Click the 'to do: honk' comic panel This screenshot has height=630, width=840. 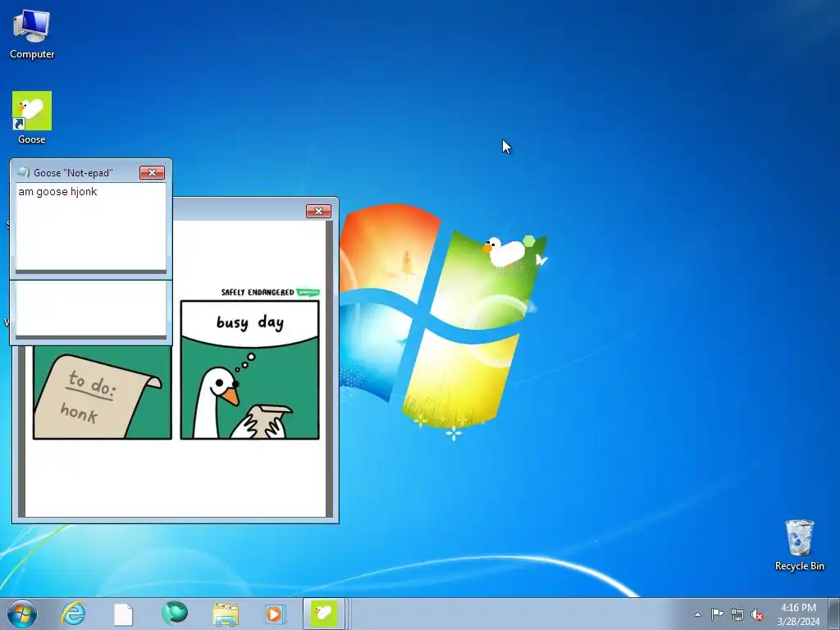103,392
